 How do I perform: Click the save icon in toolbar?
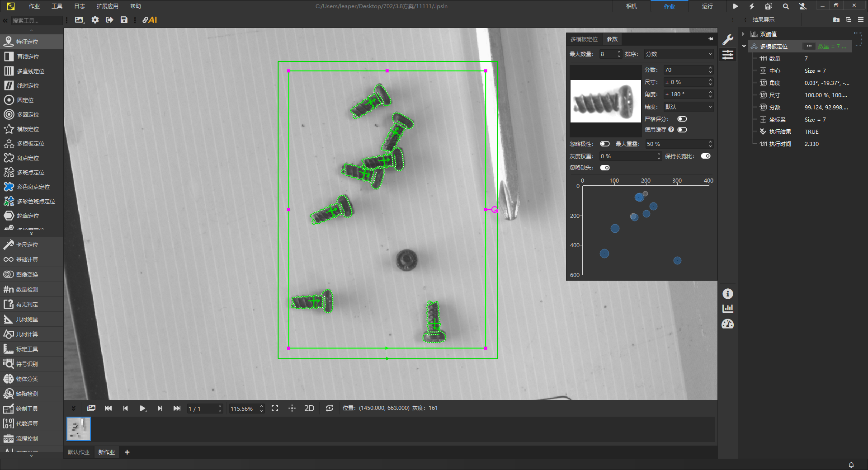124,20
